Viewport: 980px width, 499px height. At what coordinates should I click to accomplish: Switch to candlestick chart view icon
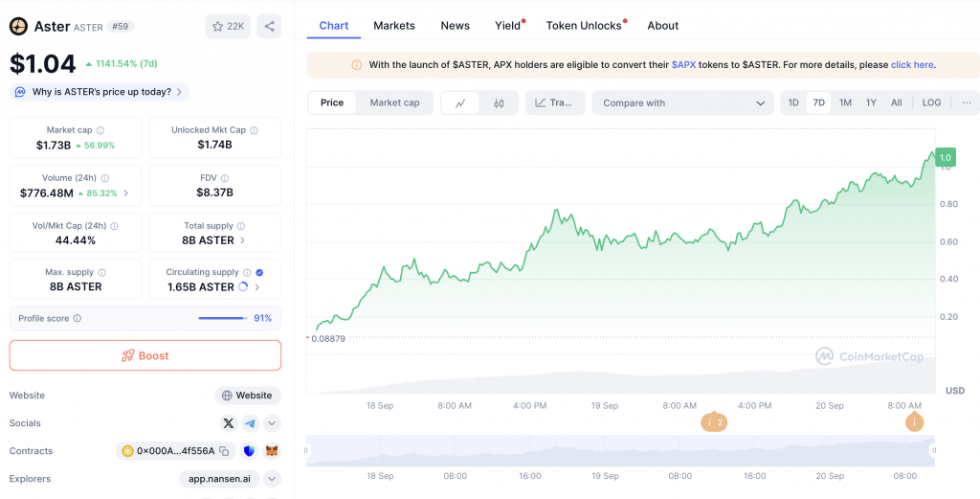[499, 103]
